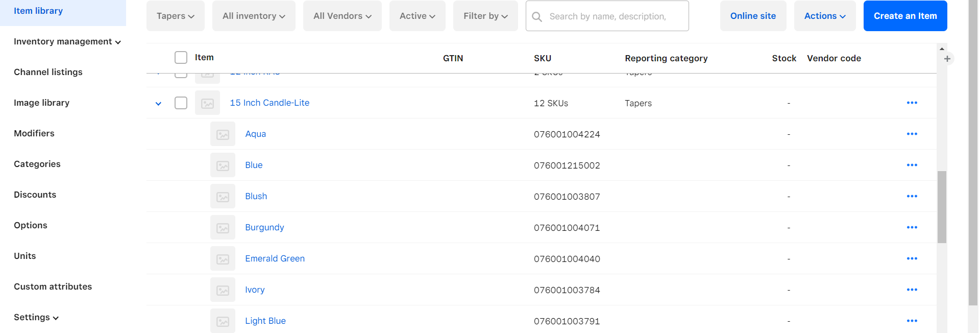Click the Create an Item button
The image size is (980, 333).
(x=905, y=16)
